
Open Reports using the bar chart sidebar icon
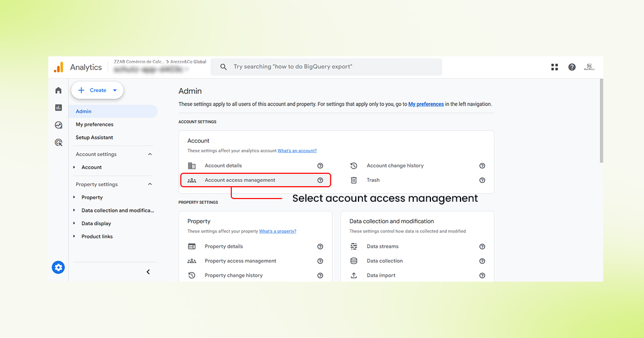pyautogui.click(x=58, y=107)
